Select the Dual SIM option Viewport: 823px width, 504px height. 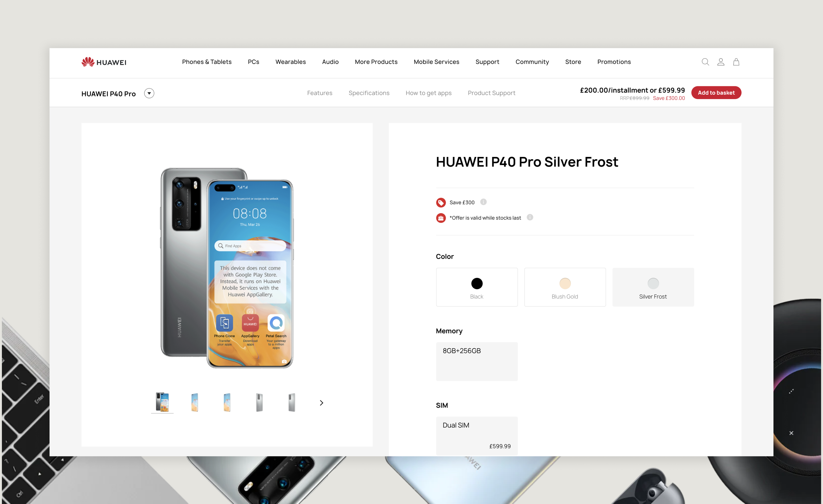click(x=477, y=436)
